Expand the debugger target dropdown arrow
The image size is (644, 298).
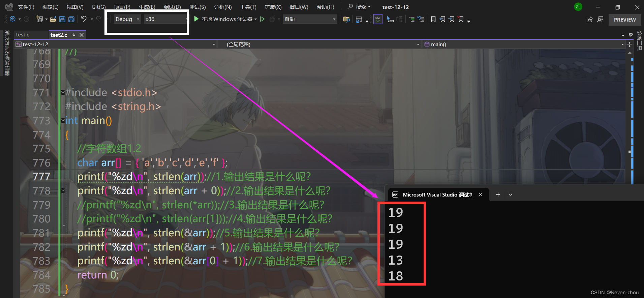[256, 19]
